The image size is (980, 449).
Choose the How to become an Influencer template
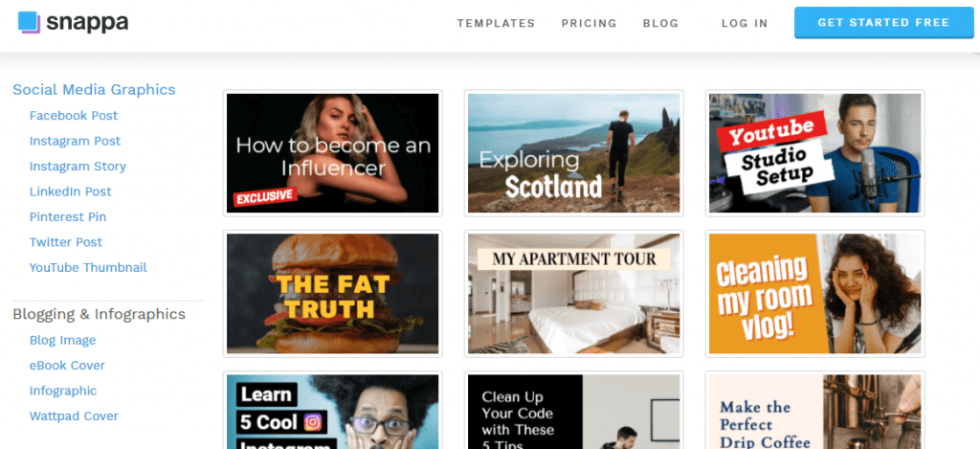(x=332, y=153)
